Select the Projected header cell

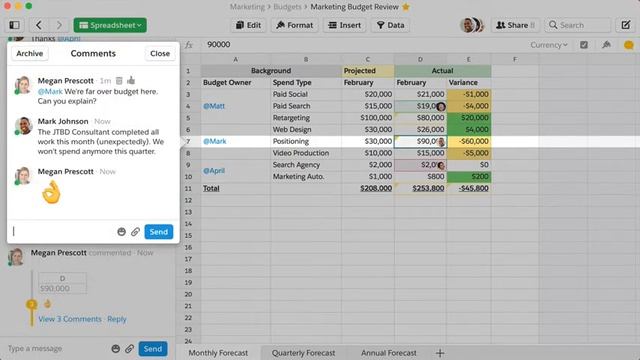pos(368,71)
